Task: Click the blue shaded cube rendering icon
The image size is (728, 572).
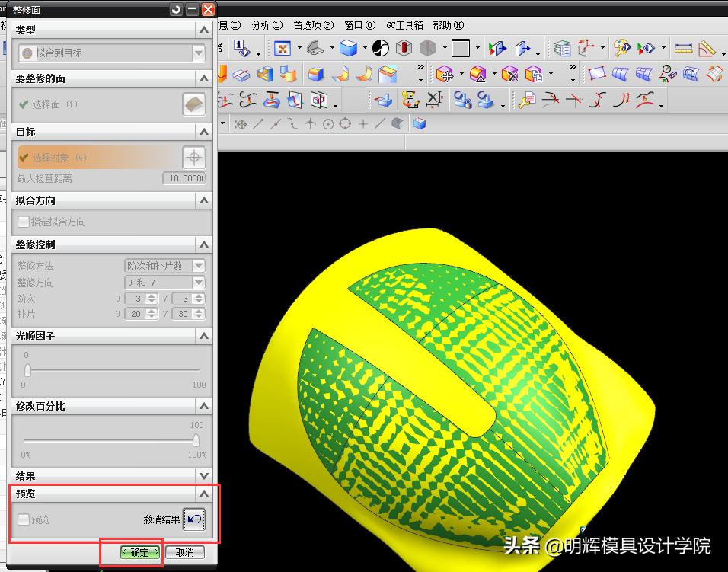Action: 348,49
